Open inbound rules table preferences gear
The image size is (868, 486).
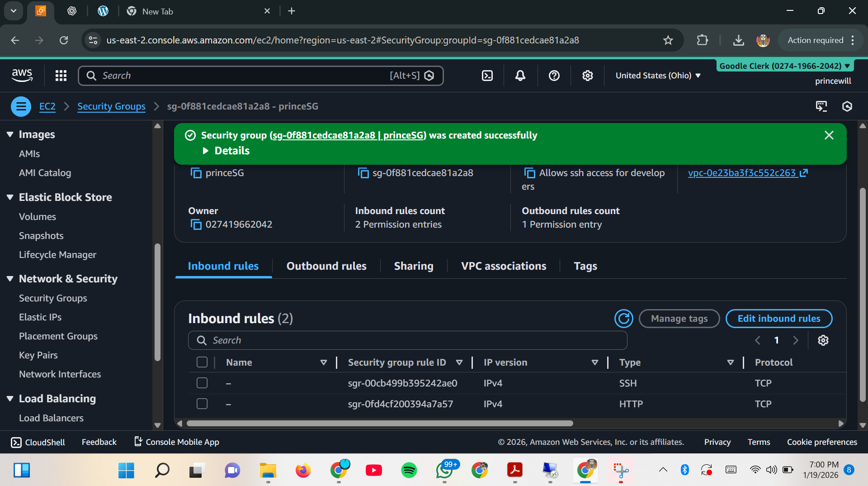tap(823, 340)
